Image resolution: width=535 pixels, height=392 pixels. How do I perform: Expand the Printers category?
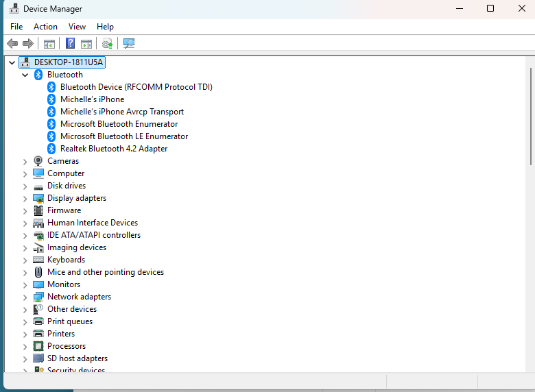25,334
